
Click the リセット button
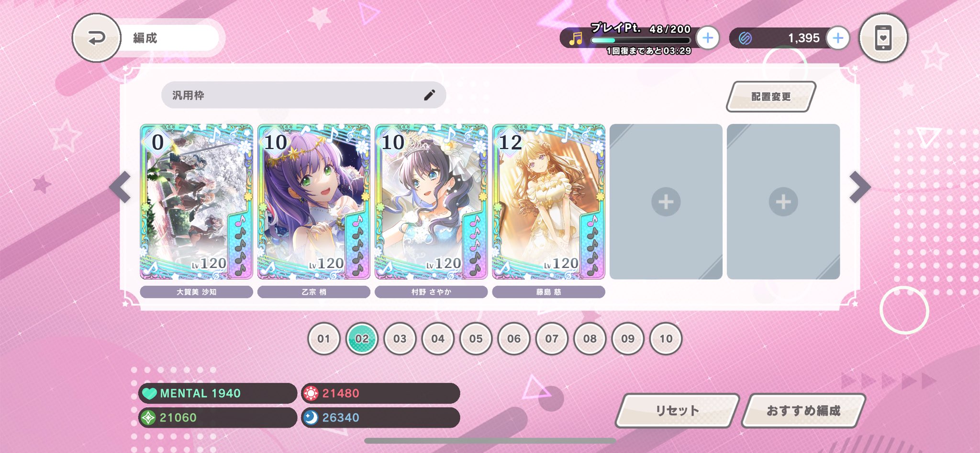pos(677,410)
